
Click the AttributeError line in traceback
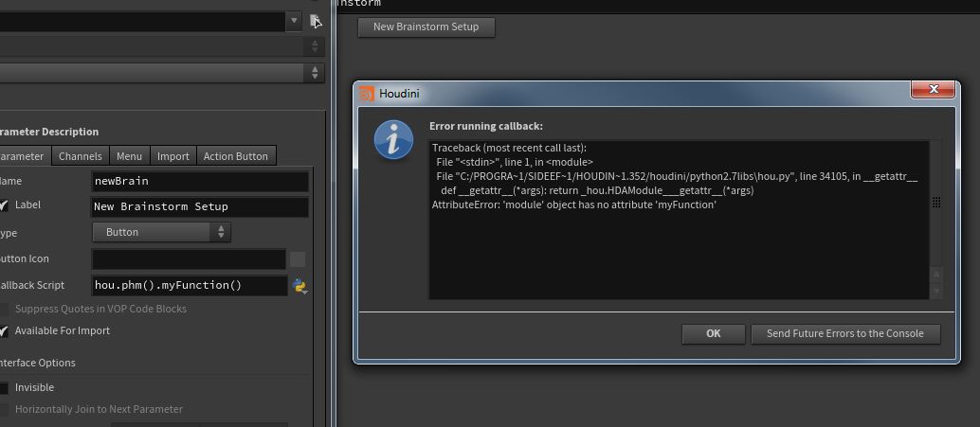tap(573, 205)
